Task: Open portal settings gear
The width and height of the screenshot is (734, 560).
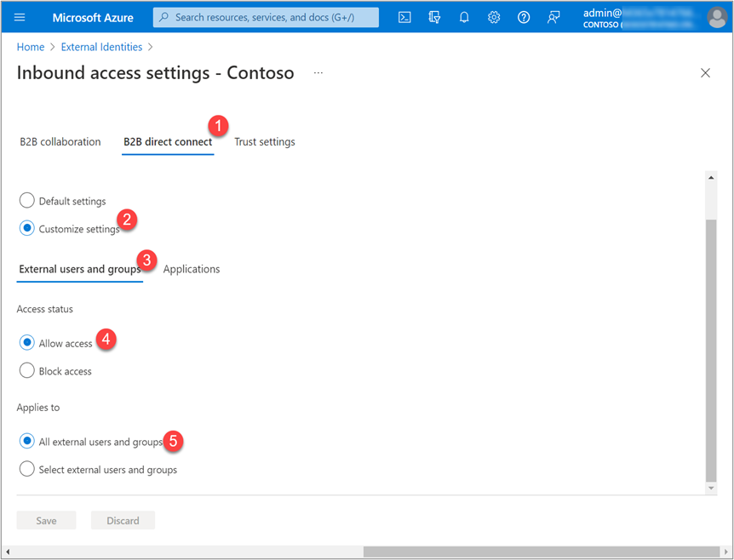Action: point(494,17)
